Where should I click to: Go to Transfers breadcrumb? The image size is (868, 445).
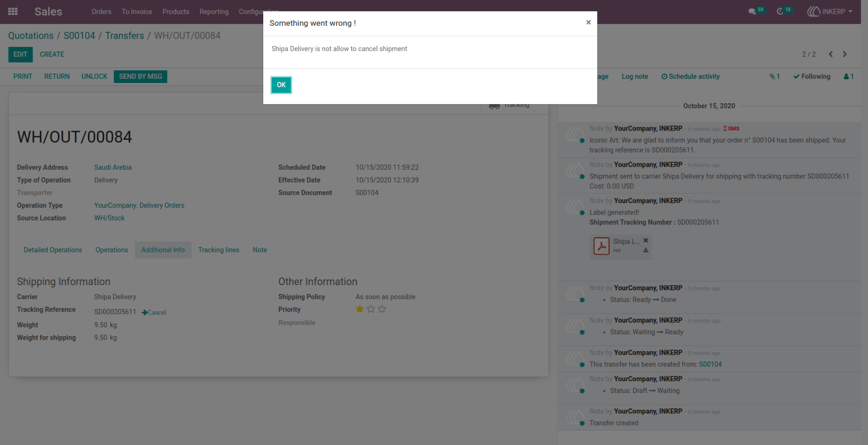coord(125,36)
